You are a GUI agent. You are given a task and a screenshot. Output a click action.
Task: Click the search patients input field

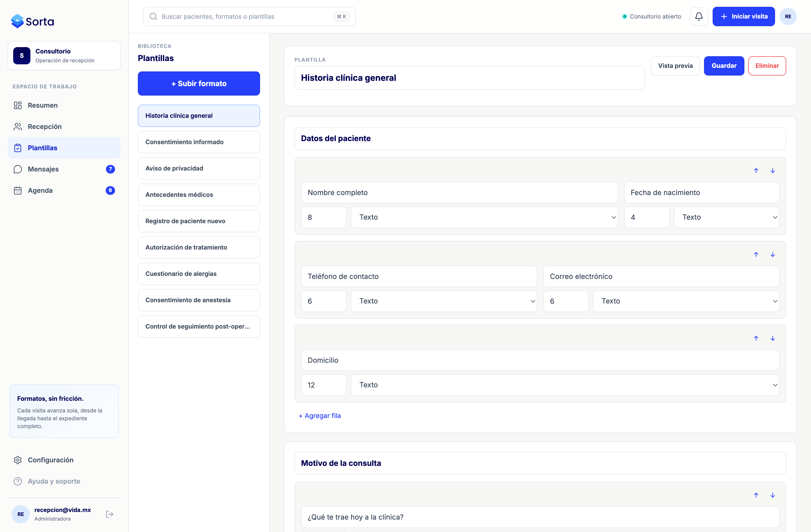(249, 16)
